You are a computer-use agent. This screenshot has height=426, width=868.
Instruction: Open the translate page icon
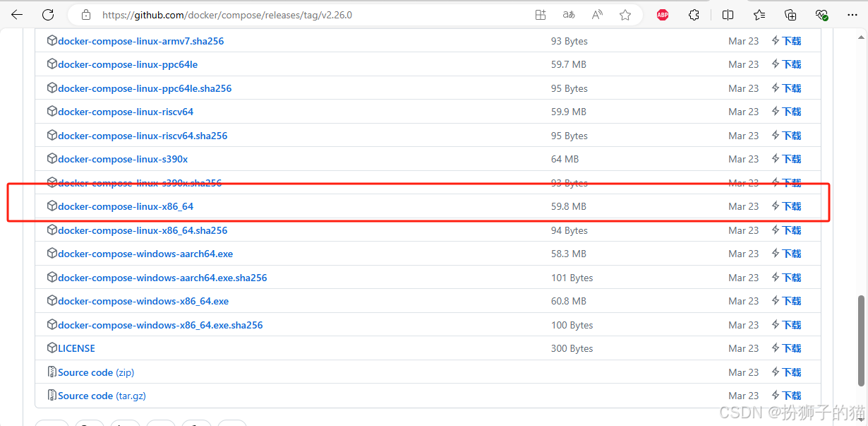click(x=569, y=14)
